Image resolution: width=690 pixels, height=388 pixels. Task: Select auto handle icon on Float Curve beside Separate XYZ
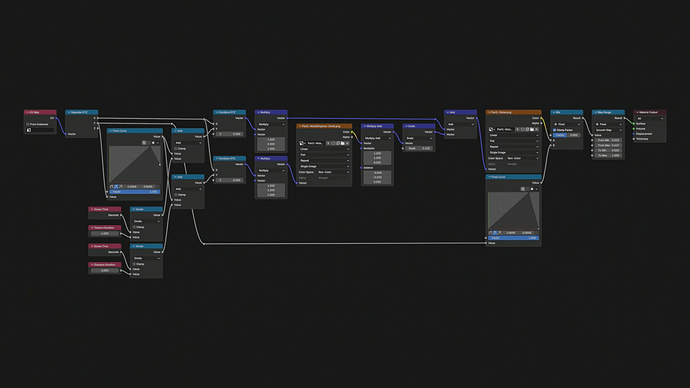[111, 187]
